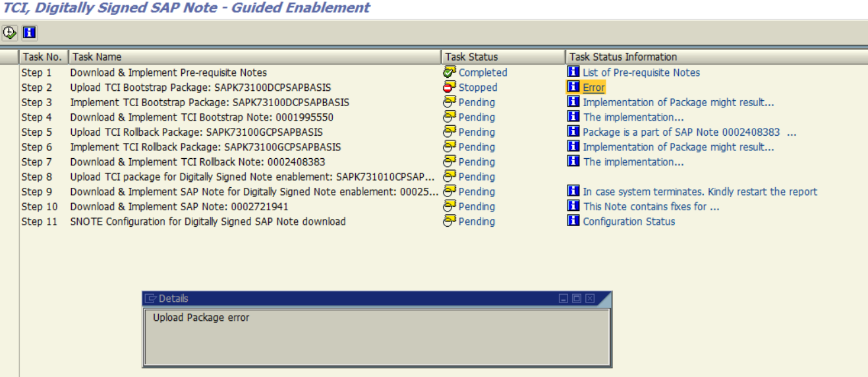This screenshot has width=868, height=377.
Task: Click info icon on Step 6 row
Action: (573, 147)
